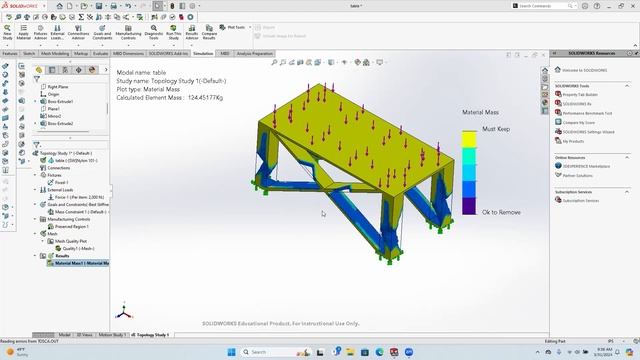
Task: Click Diagnostic Tools icon
Action: click(x=153, y=32)
